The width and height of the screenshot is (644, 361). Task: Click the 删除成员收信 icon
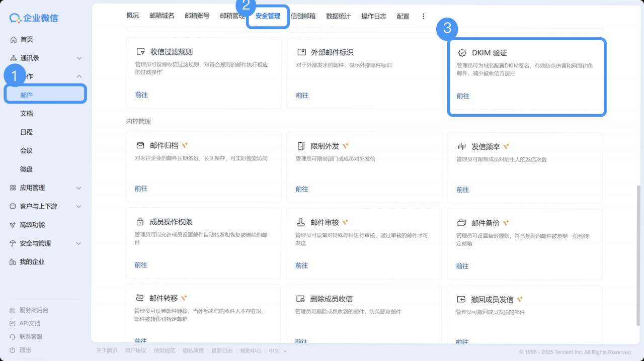(301, 299)
